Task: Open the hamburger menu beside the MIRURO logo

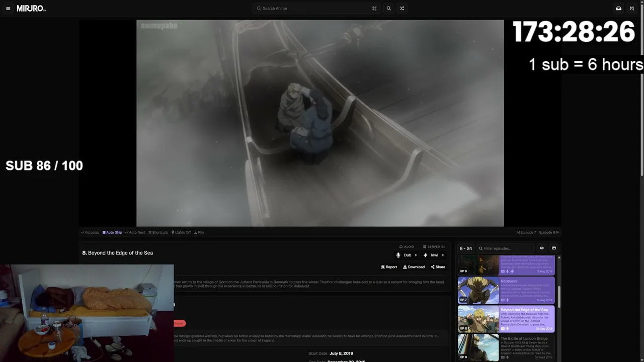Action: tap(8, 9)
